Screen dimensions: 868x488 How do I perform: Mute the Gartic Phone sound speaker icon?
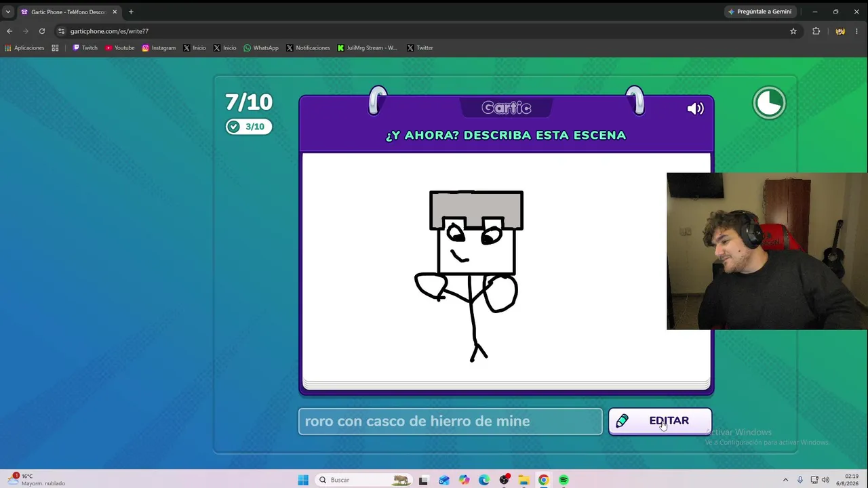click(x=695, y=108)
